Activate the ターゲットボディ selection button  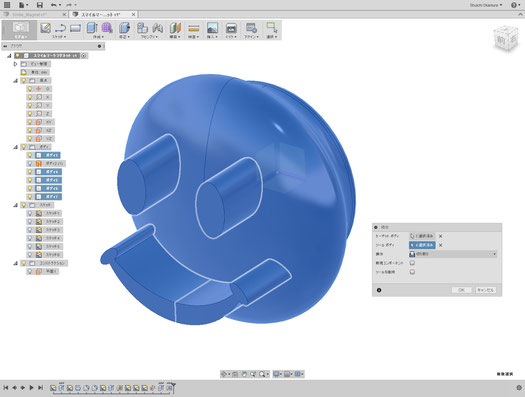pos(422,236)
